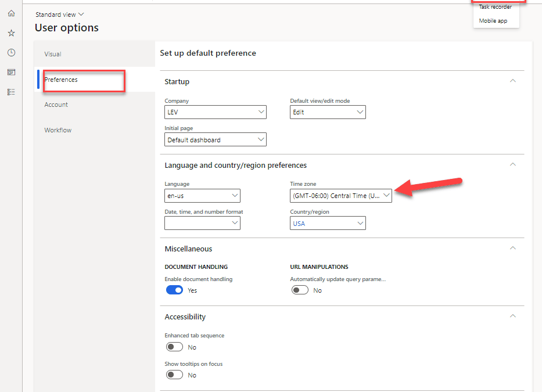Open Modules list icon in sidebar
This screenshot has height=392, width=542.
pyautogui.click(x=12, y=92)
